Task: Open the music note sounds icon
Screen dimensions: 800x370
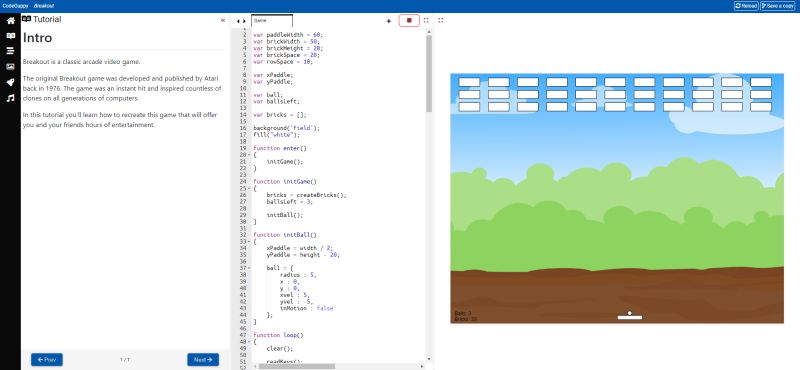Action: pyautogui.click(x=10, y=98)
